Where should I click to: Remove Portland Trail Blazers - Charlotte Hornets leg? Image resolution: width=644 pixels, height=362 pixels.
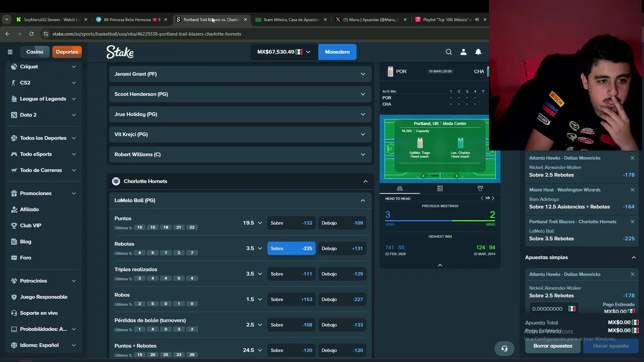coord(632,221)
